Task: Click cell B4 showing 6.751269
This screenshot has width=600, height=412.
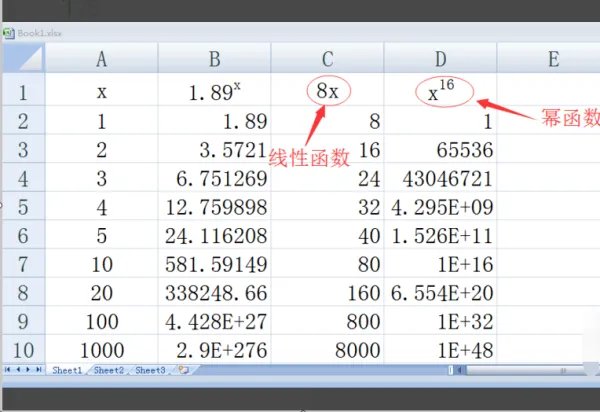Action: 214,178
